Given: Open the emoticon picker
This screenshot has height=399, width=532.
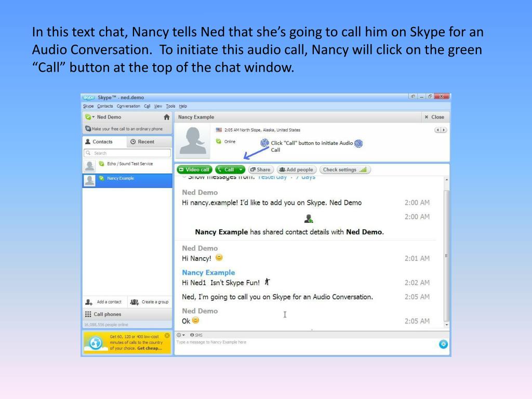Looking at the screenshot, I should pyautogui.click(x=180, y=335).
